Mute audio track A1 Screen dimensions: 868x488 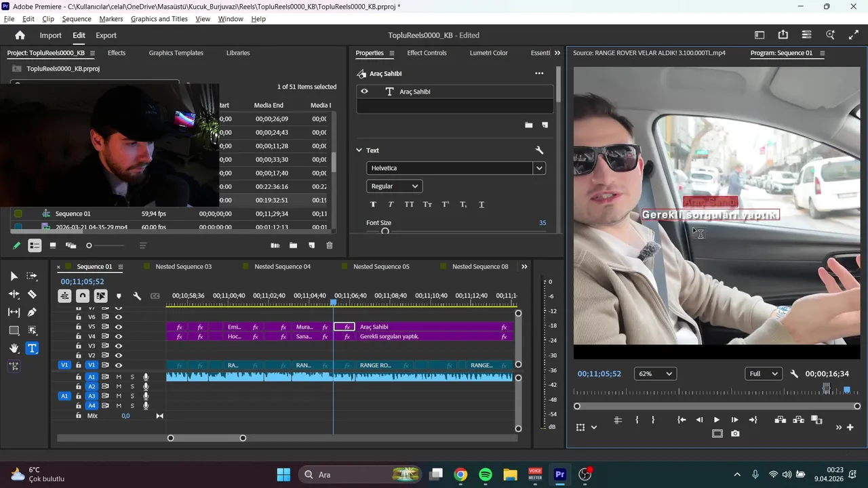[x=119, y=377]
